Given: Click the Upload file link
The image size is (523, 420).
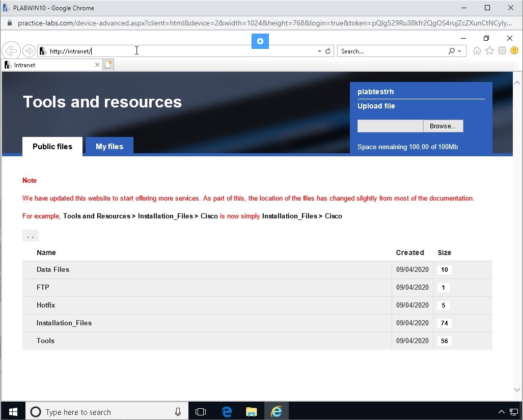Looking at the screenshot, I should click(x=376, y=106).
